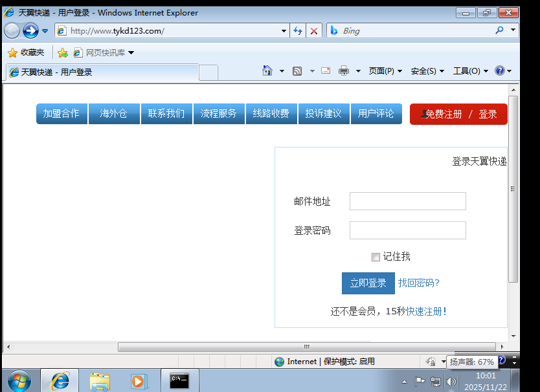Start a Bing search with the magnifier icon

498,30
